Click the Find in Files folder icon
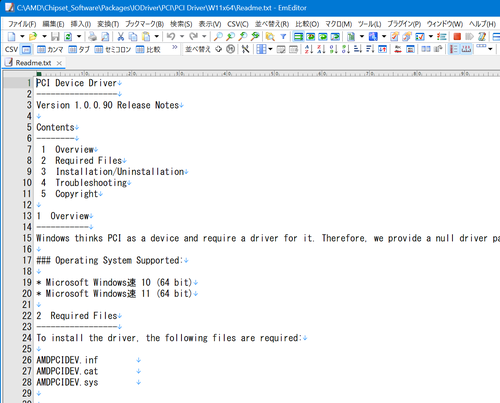 point(270,36)
